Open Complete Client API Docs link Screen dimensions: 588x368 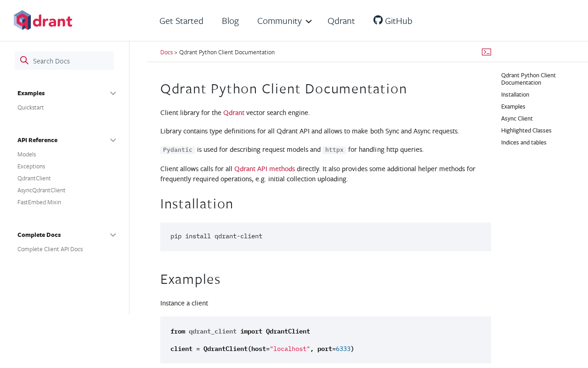(50, 249)
